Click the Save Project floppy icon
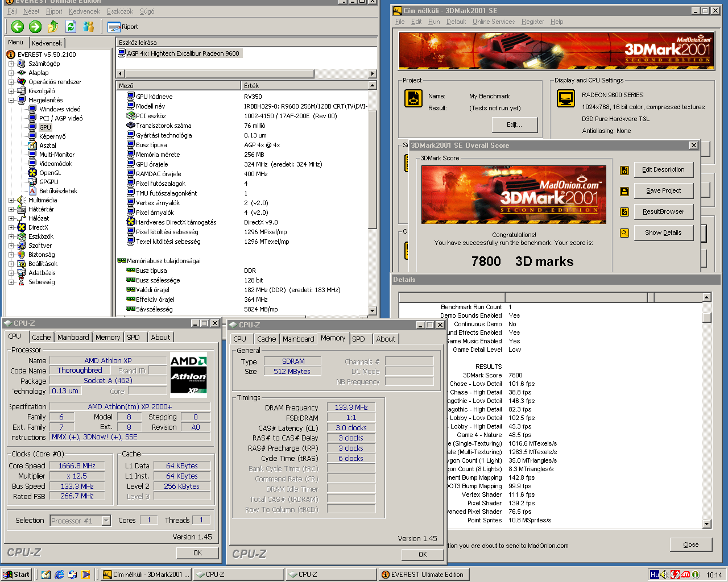The image size is (728, 582). tap(624, 191)
